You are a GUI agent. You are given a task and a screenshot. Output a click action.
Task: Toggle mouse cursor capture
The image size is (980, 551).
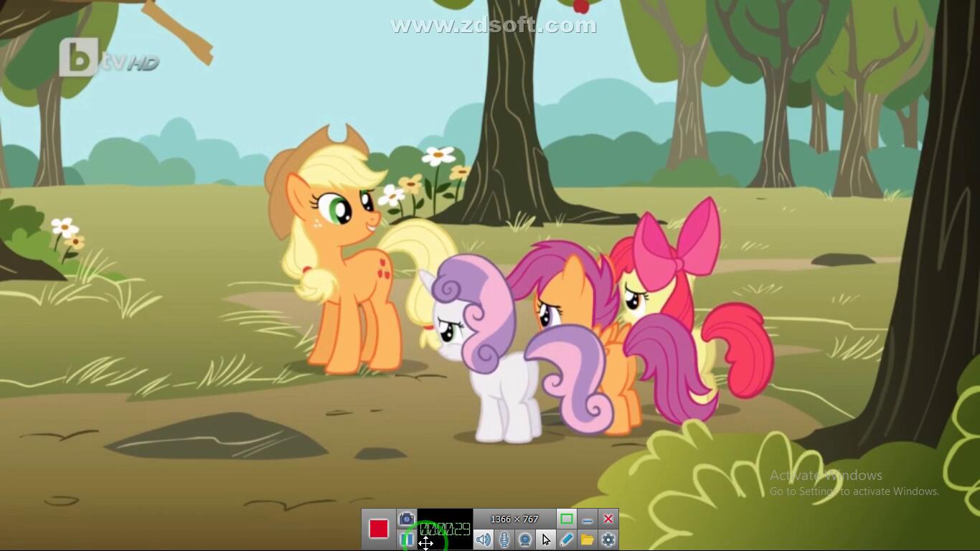point(546,540)
